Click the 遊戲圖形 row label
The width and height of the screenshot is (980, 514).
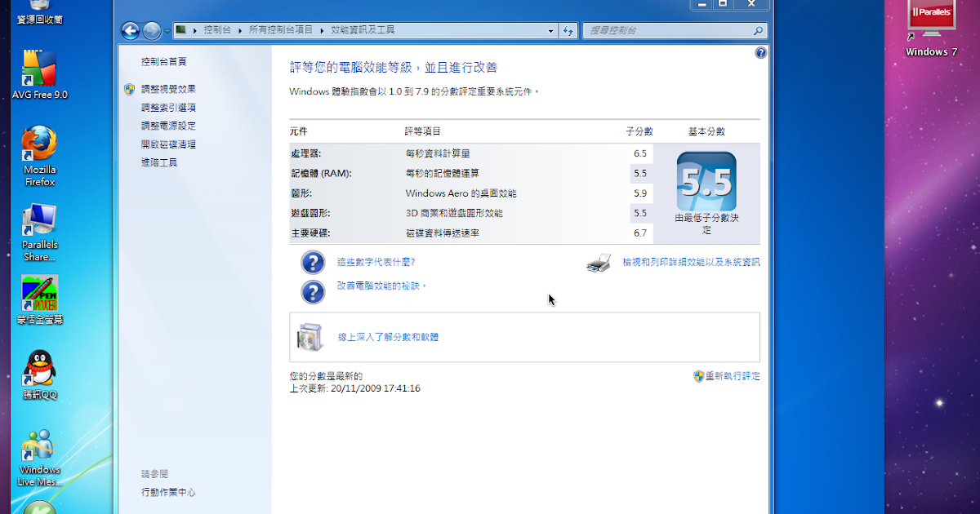coord(310,213)
